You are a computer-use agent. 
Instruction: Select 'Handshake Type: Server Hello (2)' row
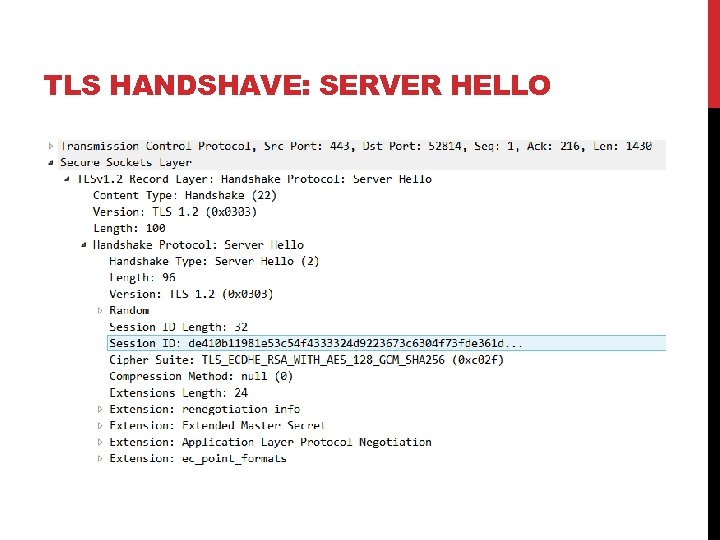[x=214, y=261]
